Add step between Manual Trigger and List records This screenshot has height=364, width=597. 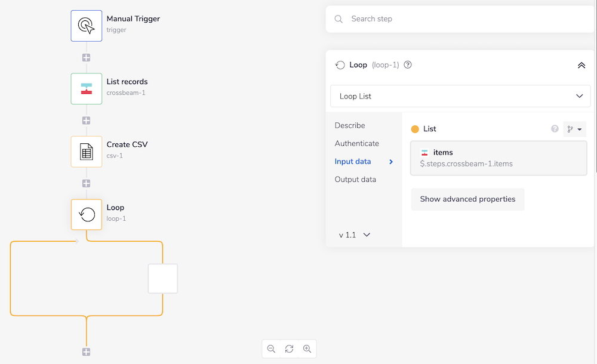[x=87, y=58]
